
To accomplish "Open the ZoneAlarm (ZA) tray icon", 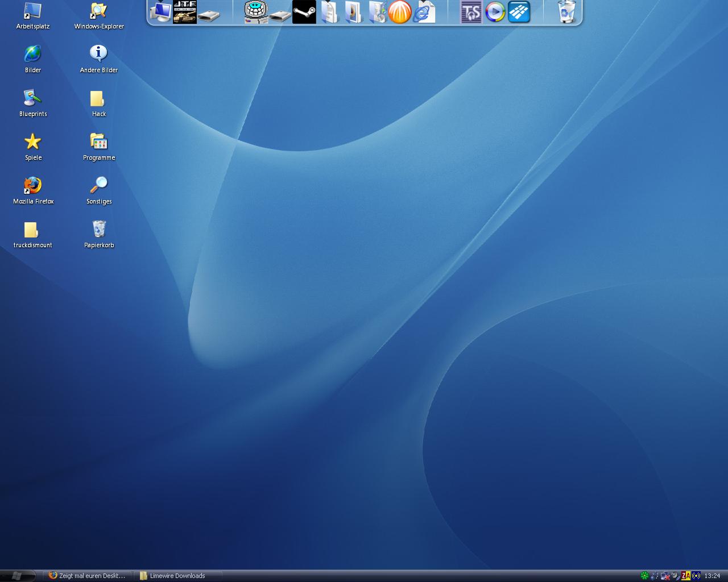I will click(x=686, y=576).
